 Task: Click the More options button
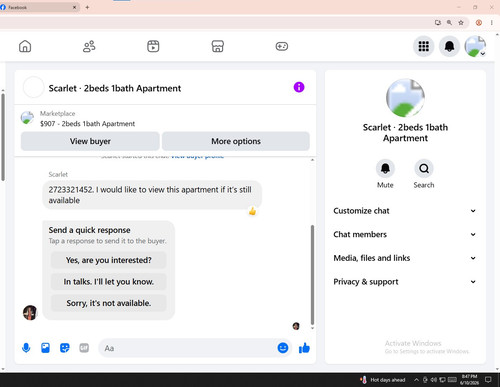236,141
